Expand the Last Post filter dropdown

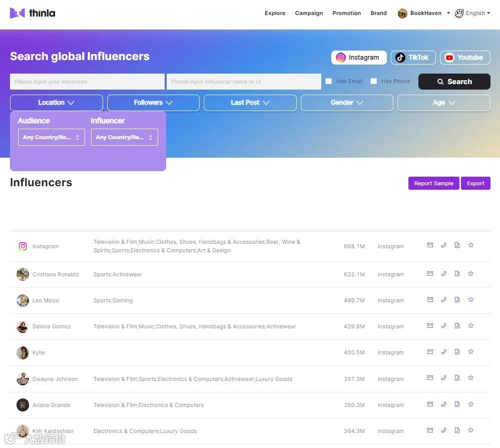tap(250, 103)
